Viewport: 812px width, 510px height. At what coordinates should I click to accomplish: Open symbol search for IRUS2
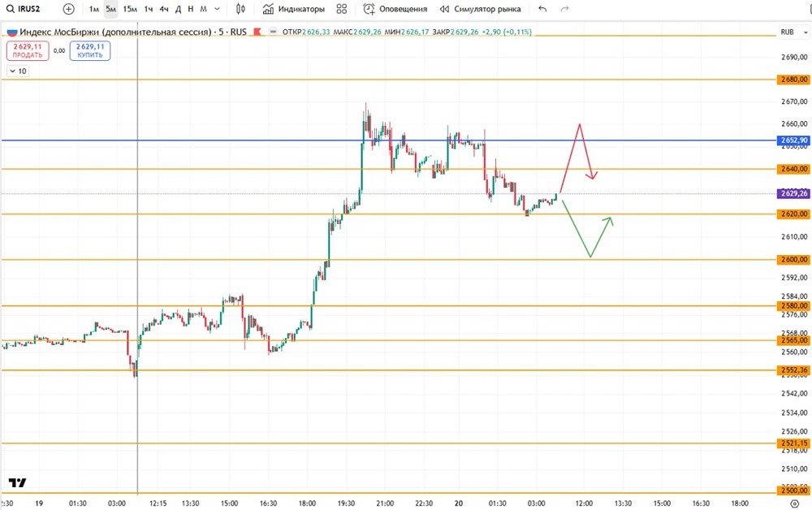(x=24, y=9)
